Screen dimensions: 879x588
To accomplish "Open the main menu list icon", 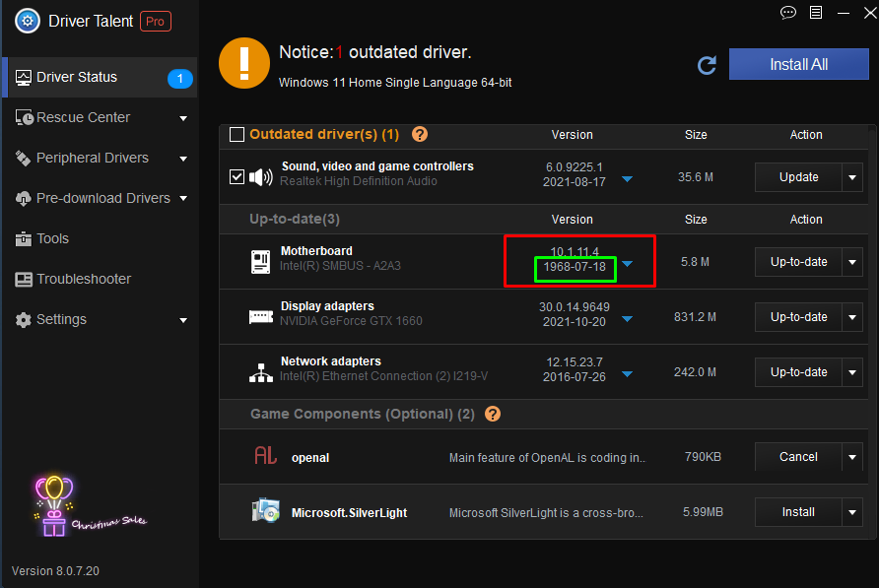I will coord(816,13).
